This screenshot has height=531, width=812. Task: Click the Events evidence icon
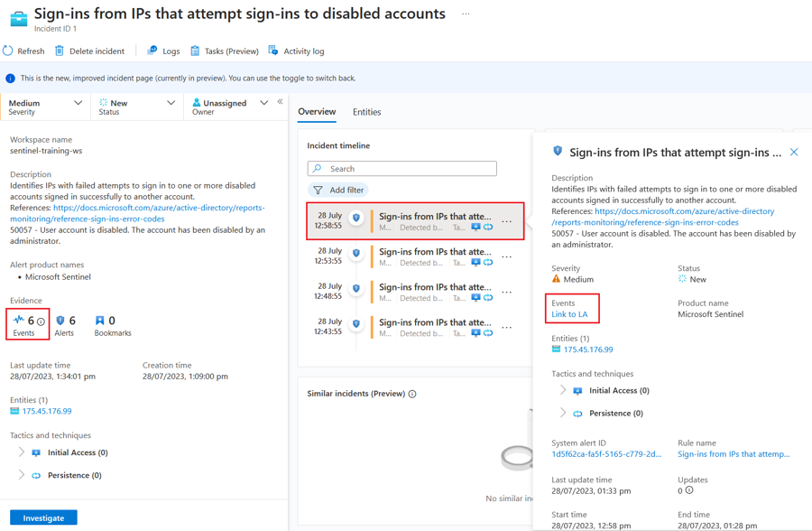coord(19,321)
